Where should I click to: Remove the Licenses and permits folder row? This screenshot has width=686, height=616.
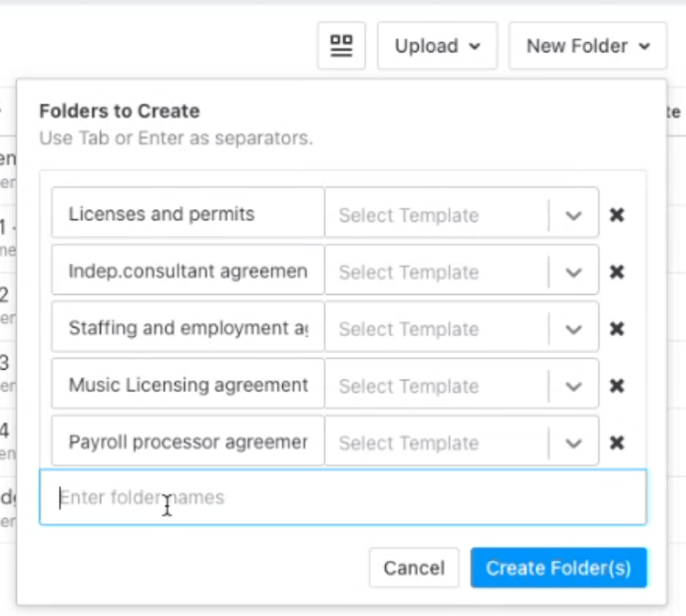[617, 214]
